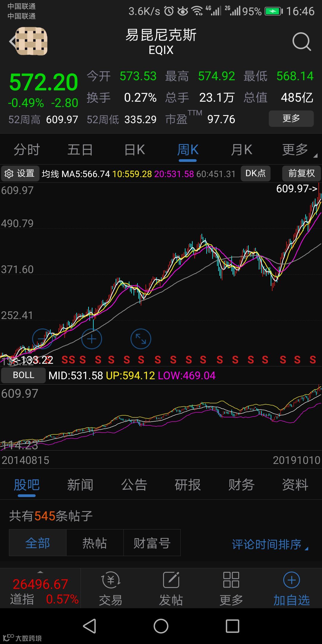
Task: Expand chart to fullscreen icon
Action: [x=141, y=339]
